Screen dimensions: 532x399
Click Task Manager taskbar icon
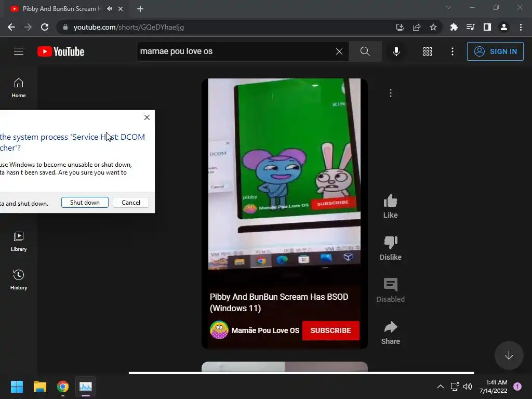[x=86, y=387]
